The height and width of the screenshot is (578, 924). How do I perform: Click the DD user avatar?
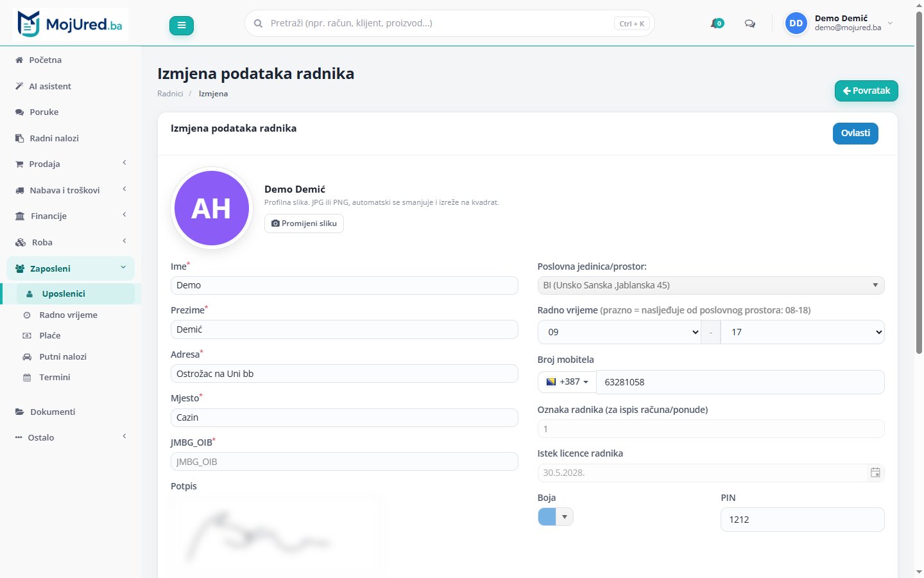pos(796,23)
